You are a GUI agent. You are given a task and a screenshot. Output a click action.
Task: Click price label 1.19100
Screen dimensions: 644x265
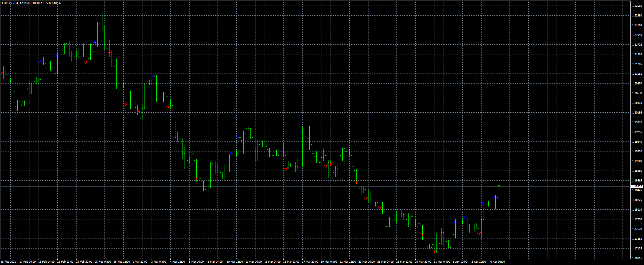(x=637, y=161)
